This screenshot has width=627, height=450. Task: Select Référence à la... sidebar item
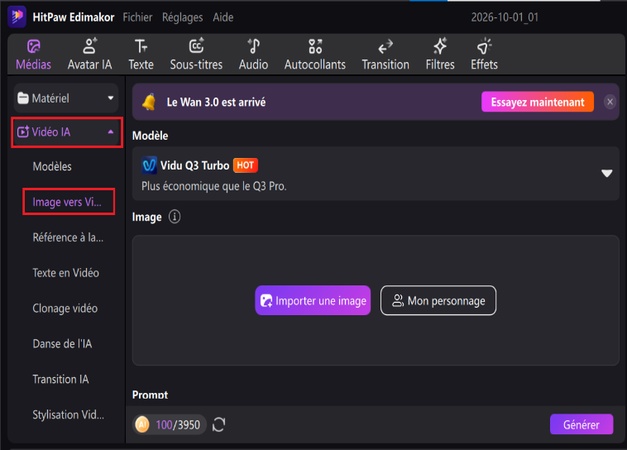[68, 238]
